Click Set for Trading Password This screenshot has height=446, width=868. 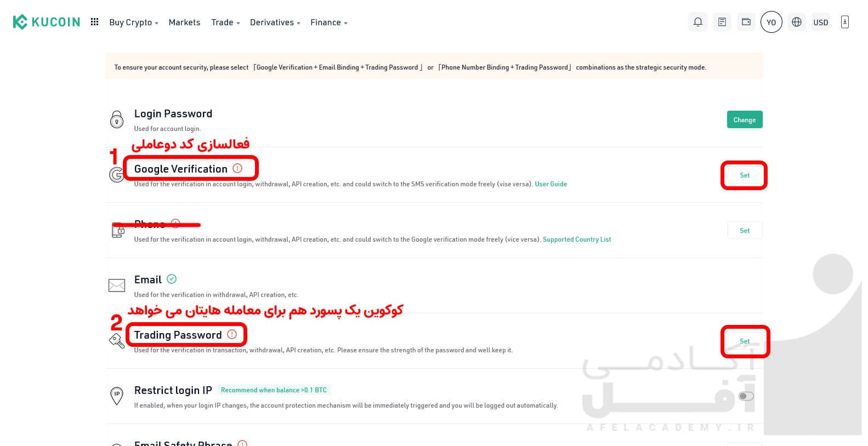coord(745,341)
